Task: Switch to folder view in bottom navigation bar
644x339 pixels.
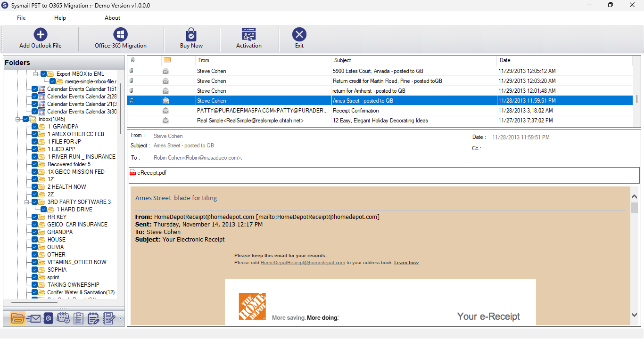Action: click(x=17, y=318)
